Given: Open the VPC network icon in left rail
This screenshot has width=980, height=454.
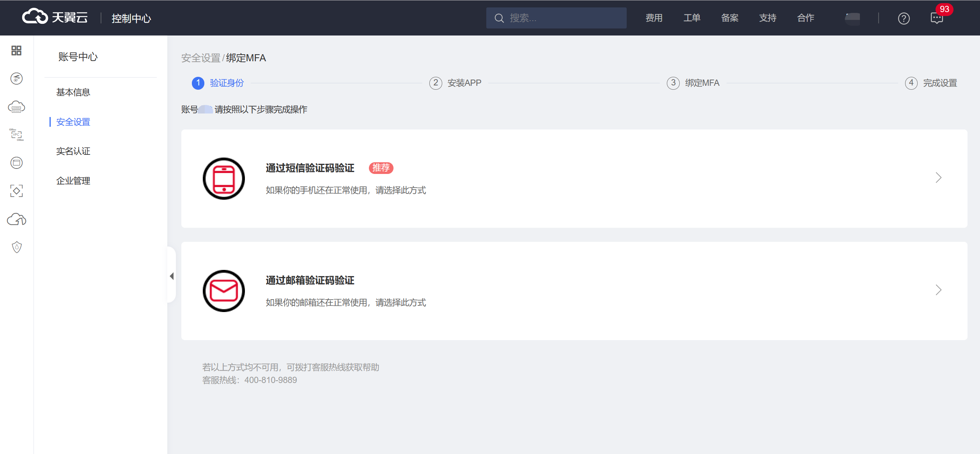Looking at the screenshot, I should tap(16, 135).
